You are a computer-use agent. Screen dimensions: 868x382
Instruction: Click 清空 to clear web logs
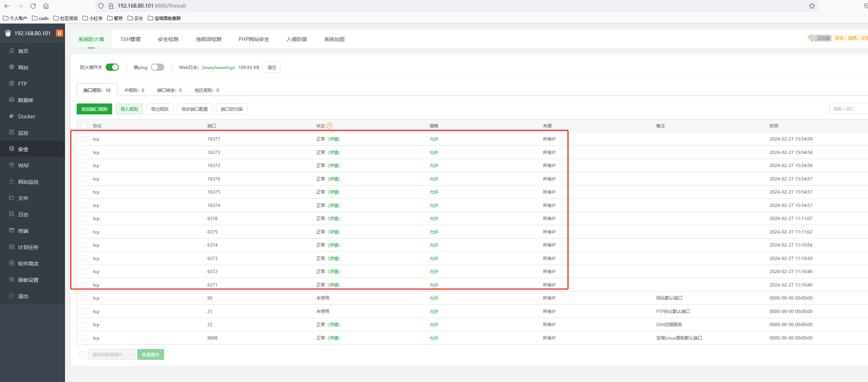[272, 67]
